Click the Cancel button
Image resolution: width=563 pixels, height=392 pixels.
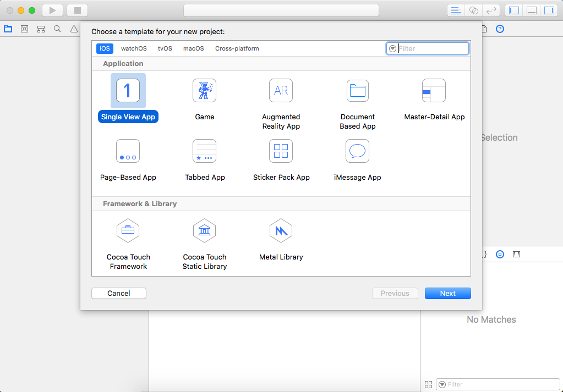(119, 294)
